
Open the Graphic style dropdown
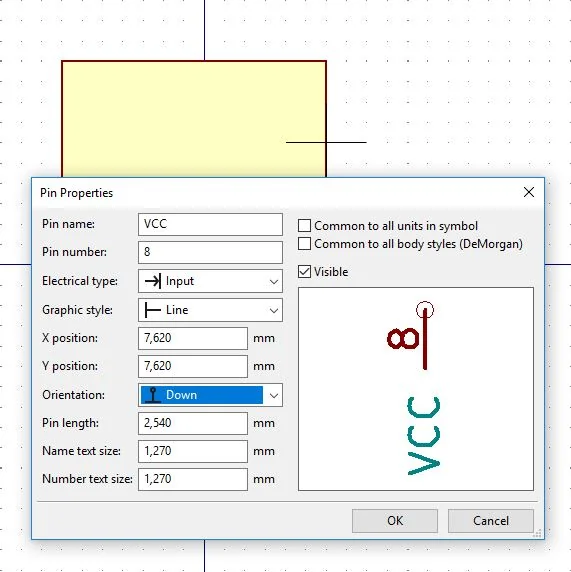[x=210, y=310]
